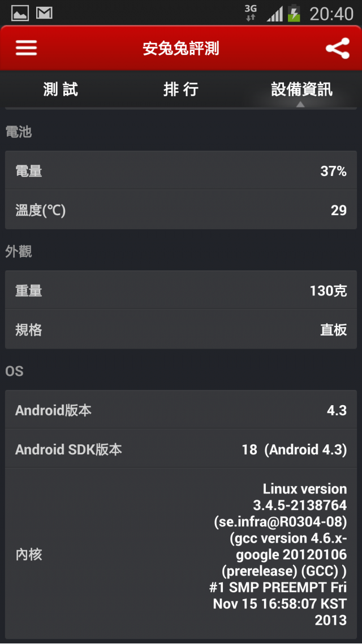Tap the 安兔兔評測 title
The image size is (362, 644).
[181, 49]
